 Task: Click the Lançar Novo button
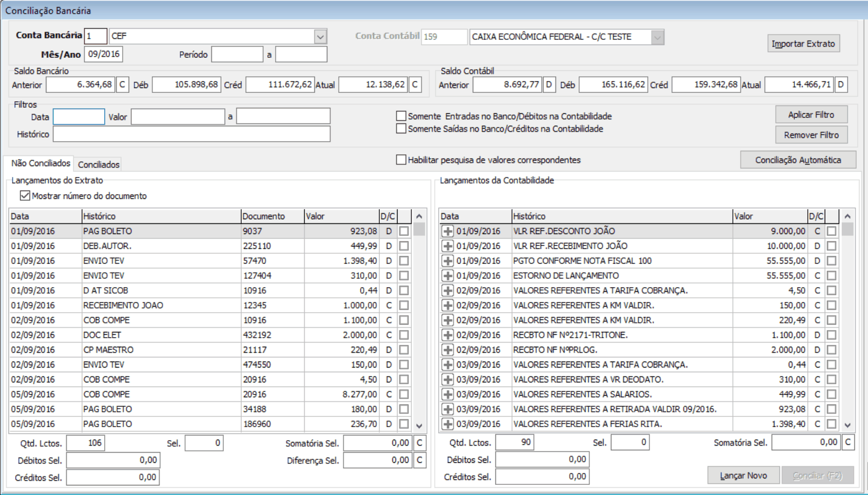pos(743,475)
